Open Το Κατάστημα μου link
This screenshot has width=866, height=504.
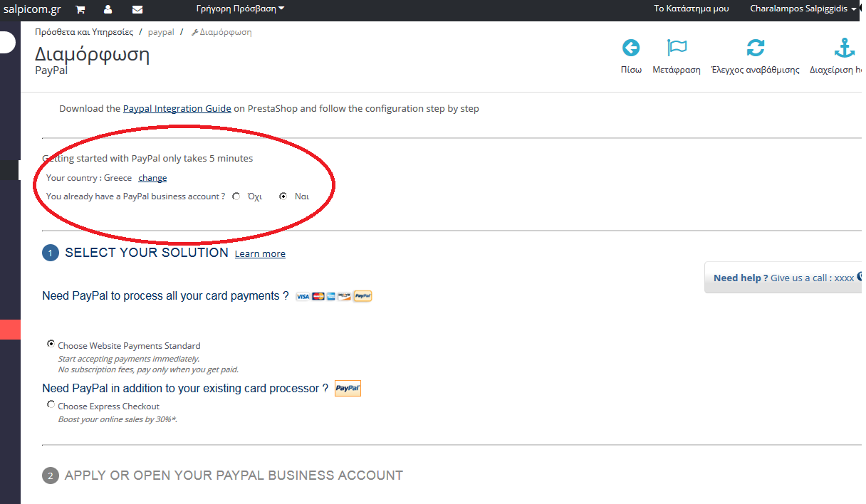coord(692,9)
